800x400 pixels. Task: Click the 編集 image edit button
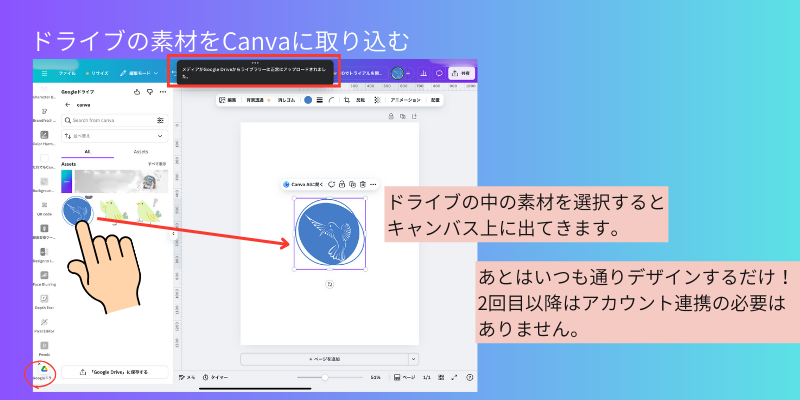click(228, 100)
